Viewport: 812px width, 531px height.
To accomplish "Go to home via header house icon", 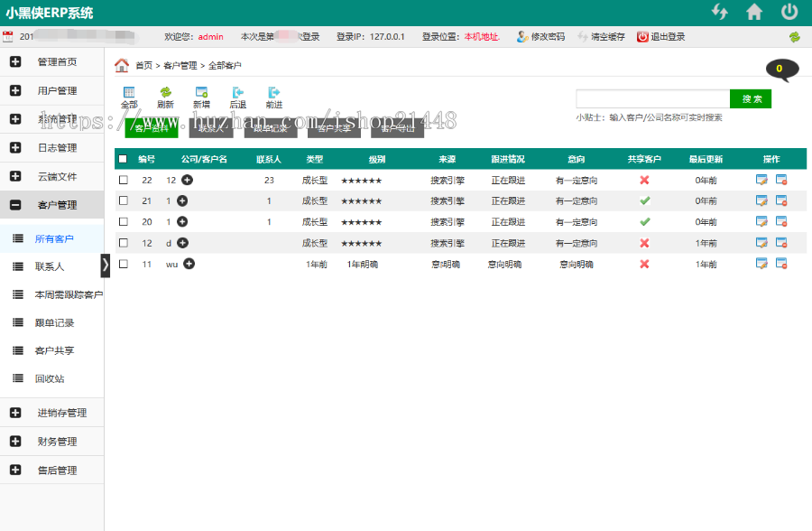I will (x=754, y=12).
